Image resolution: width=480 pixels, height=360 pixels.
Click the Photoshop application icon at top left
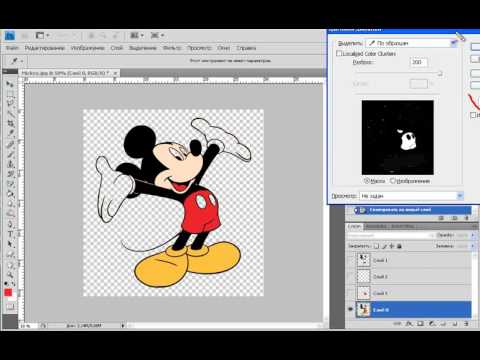coord(10,36)
